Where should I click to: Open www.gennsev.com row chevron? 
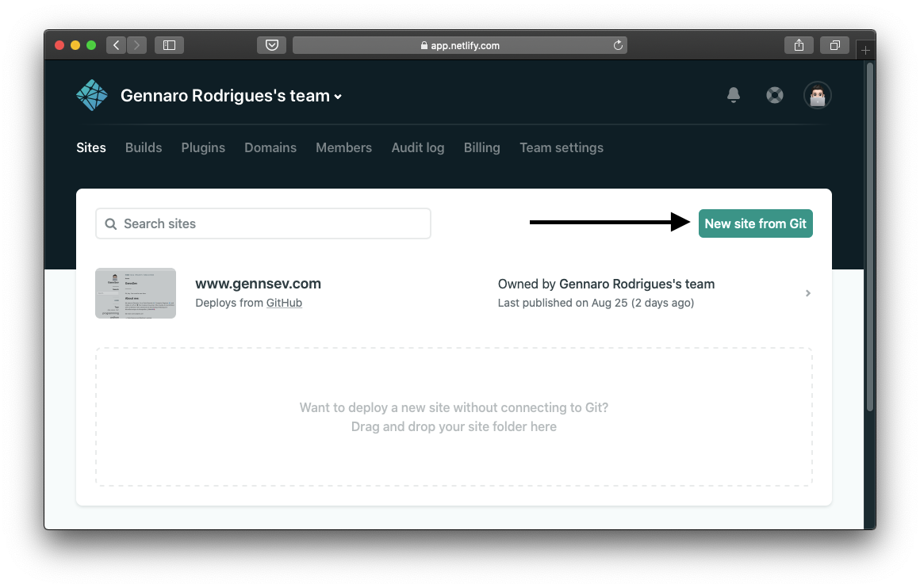click(808, 293)
